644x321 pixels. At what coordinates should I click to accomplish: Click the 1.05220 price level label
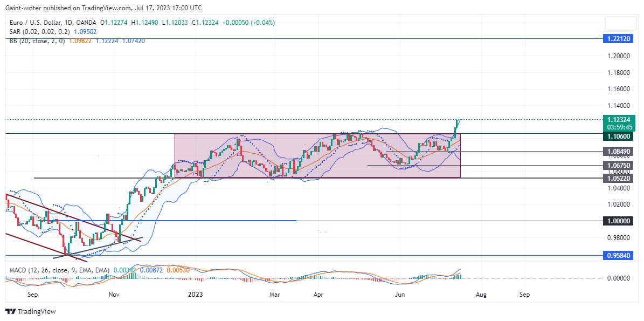pos(618,178)
